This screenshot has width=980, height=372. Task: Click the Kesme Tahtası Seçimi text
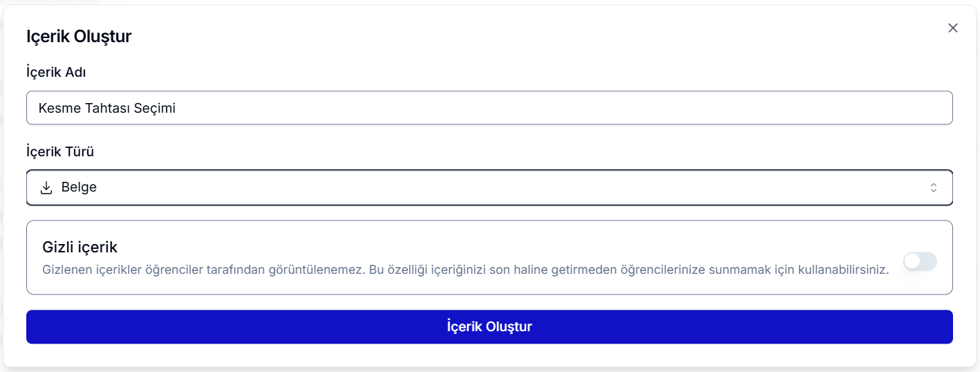pos(107,108)
